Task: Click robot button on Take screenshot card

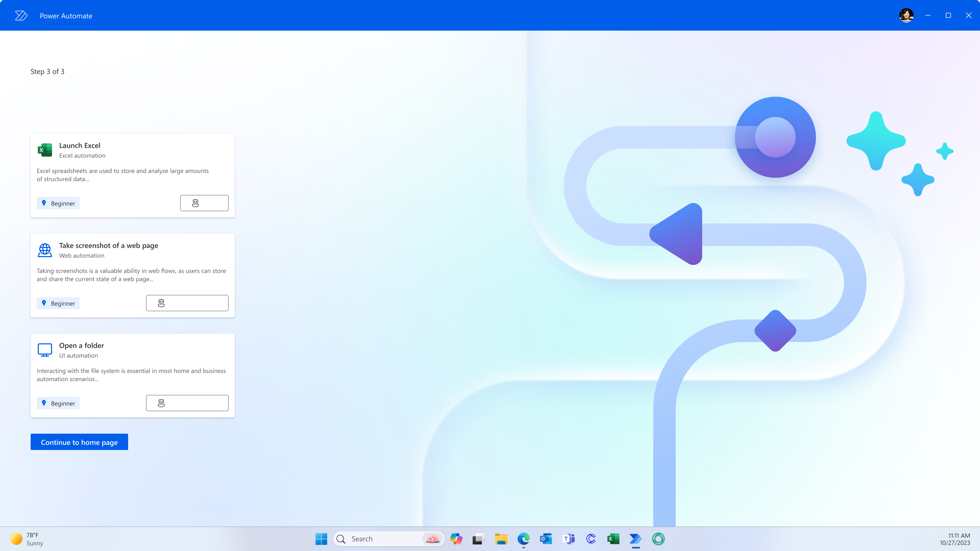Action: 187,303
